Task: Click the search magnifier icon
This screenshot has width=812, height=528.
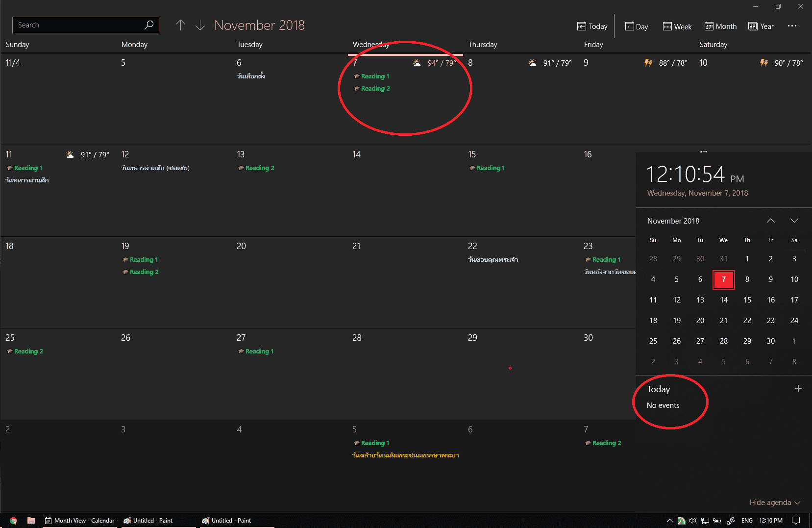Action: click(x=149, y=25)
